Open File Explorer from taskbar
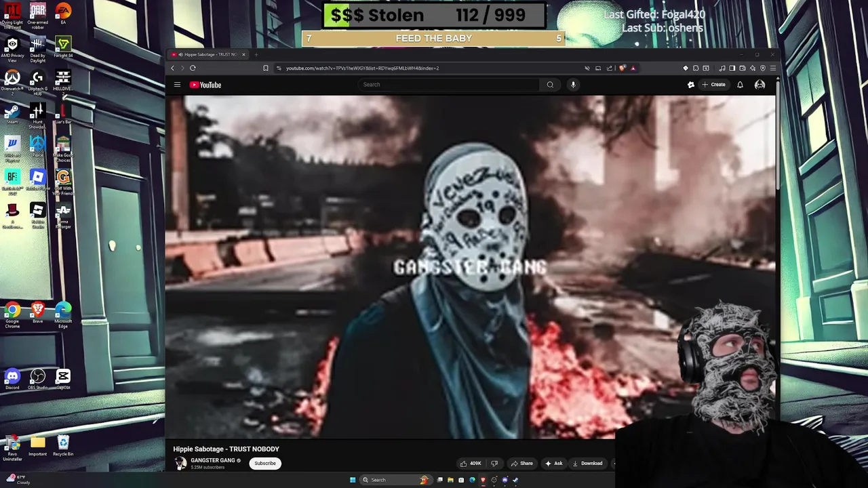Image resolution: width=868 pixels, height=488 pixels. click(450, 480)
